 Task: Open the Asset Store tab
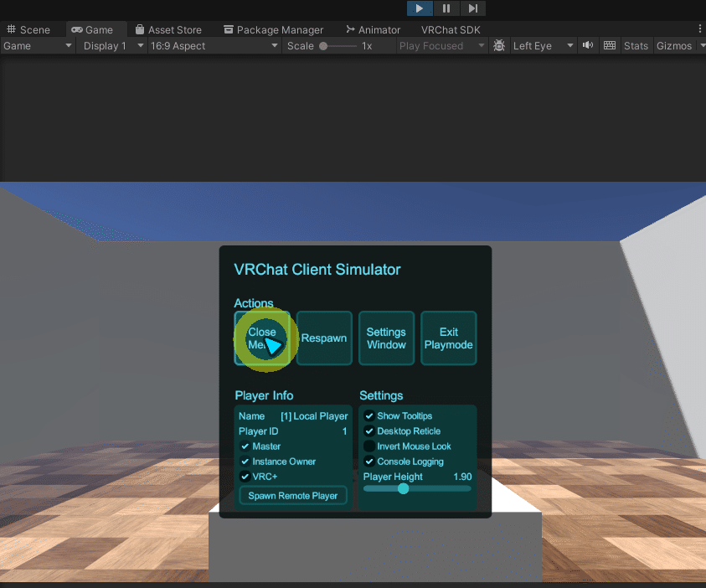point(168,29)
